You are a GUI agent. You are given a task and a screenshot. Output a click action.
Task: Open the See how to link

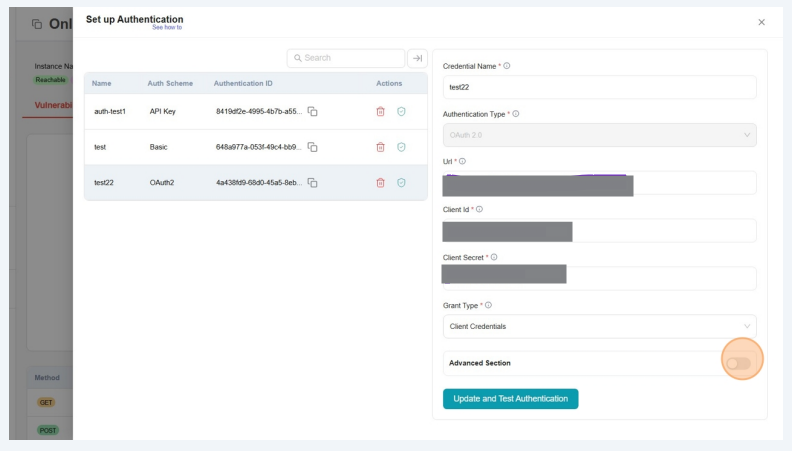[167, 27]
